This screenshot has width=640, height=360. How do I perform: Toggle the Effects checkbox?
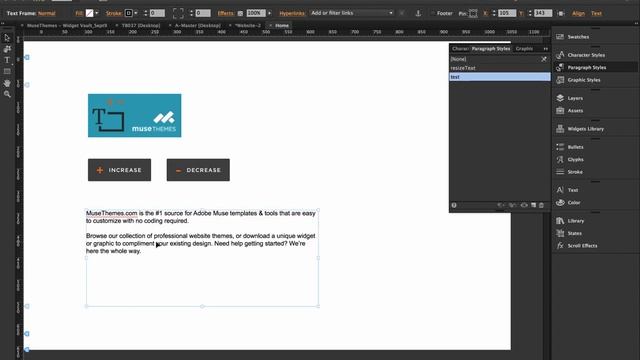[240, 13]
